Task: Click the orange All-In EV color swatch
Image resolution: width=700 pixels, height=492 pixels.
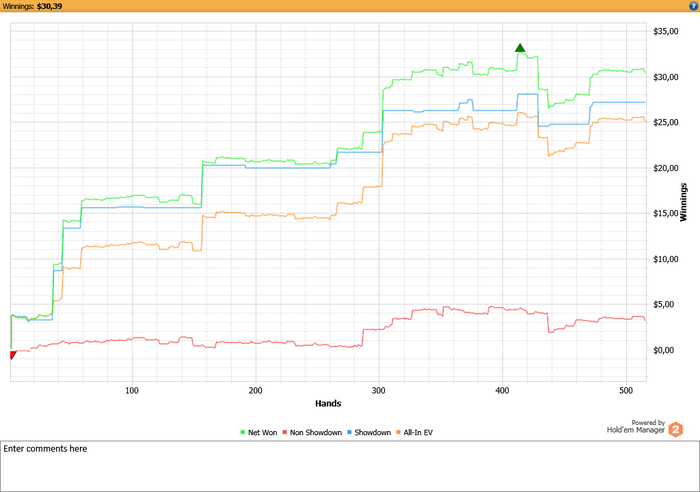Action: [x=399, y=432]
